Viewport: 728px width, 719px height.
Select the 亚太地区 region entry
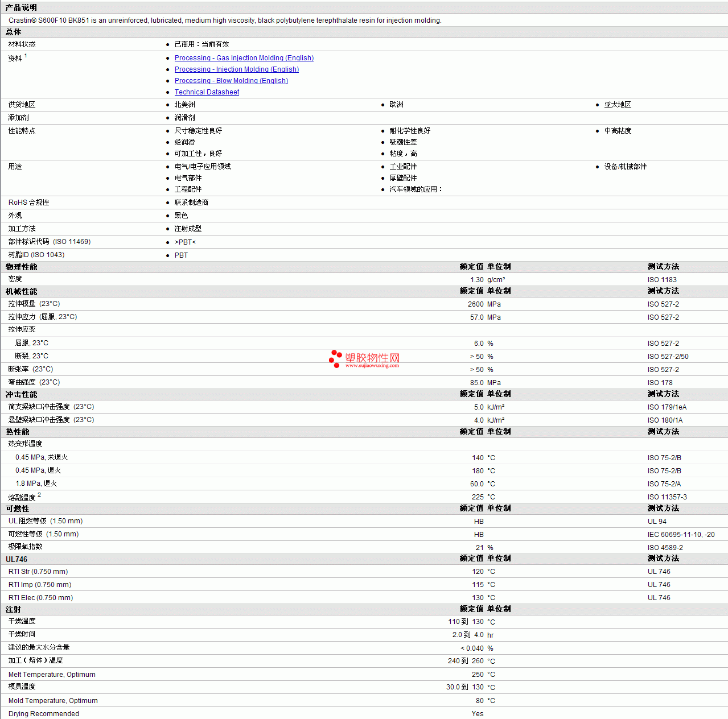pyautogui.click(x=618, y=105)
